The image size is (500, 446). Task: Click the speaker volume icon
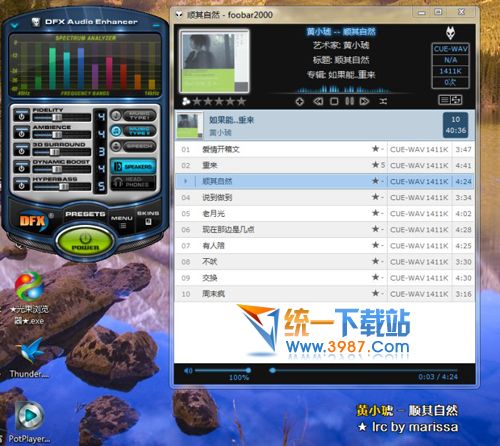[x=188, y=370]
